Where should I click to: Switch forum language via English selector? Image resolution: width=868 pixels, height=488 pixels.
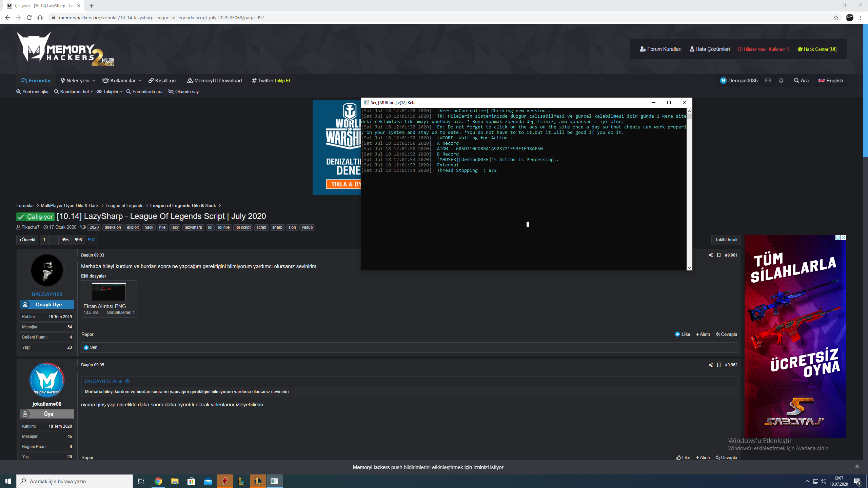830,80
